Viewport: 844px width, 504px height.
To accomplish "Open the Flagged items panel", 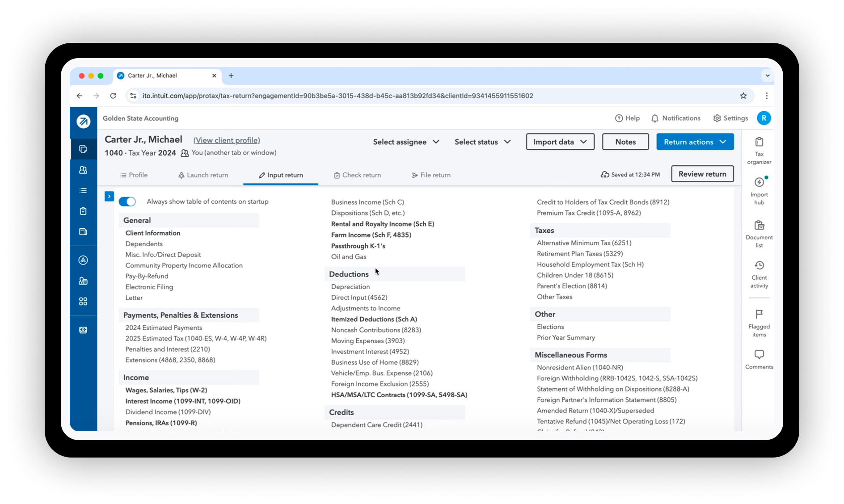I will pyautogui.click(x=759, y=323).
